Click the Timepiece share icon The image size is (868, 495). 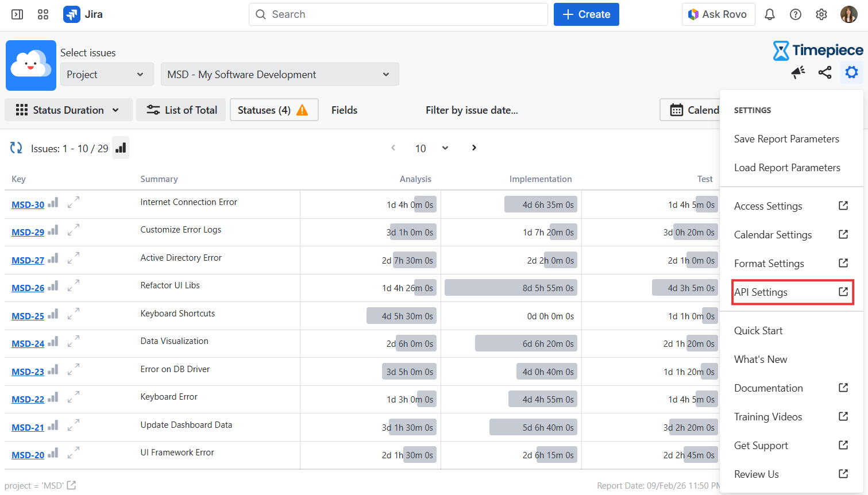[825, 72]
